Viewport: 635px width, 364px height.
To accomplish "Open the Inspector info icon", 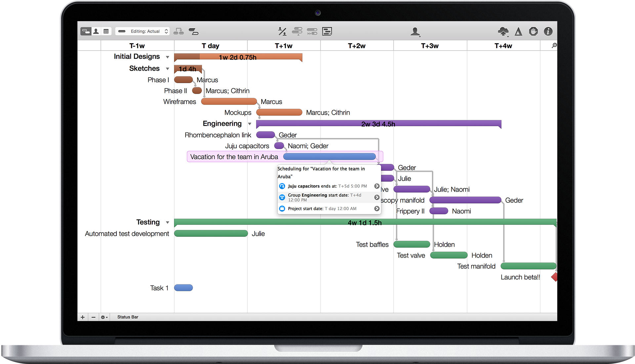I will 548,31.
